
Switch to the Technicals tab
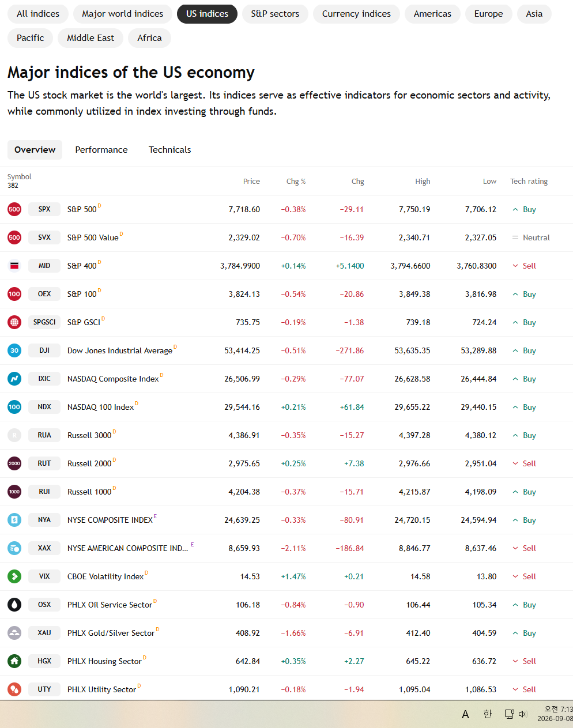[169, 150]
